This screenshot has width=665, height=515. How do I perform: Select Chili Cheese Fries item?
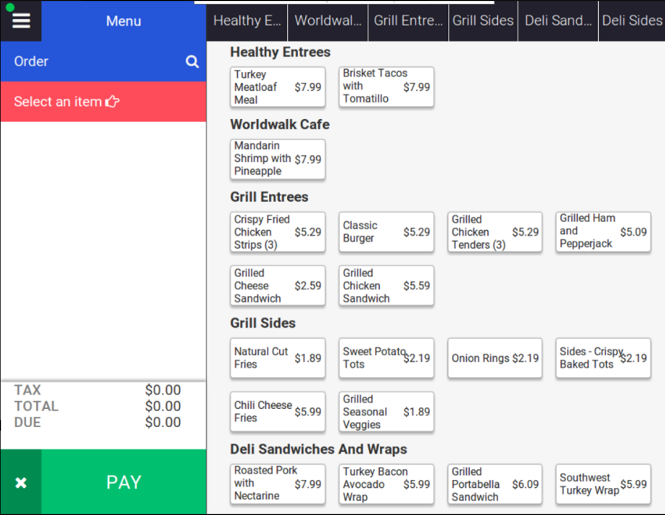click(x=277, y=412)
